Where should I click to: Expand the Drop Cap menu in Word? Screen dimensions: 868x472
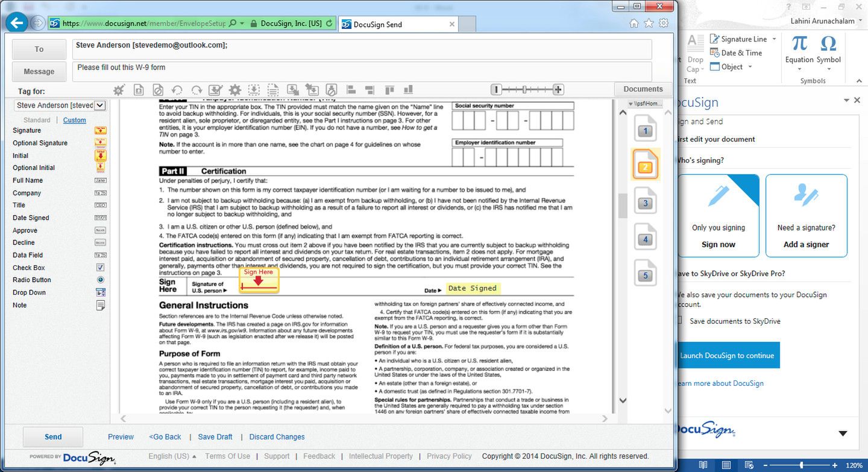click(x=695, y=64)
